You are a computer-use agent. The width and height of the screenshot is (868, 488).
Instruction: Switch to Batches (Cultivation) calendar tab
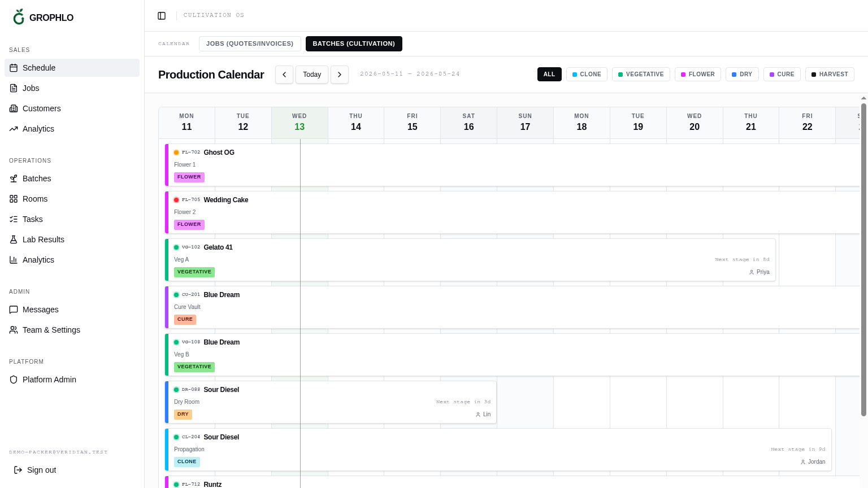[354, 43]
